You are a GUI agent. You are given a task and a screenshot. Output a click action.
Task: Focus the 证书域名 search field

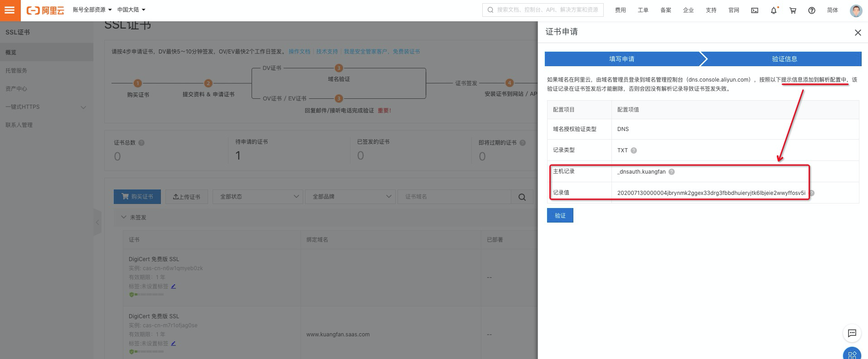tap(454, 197)
